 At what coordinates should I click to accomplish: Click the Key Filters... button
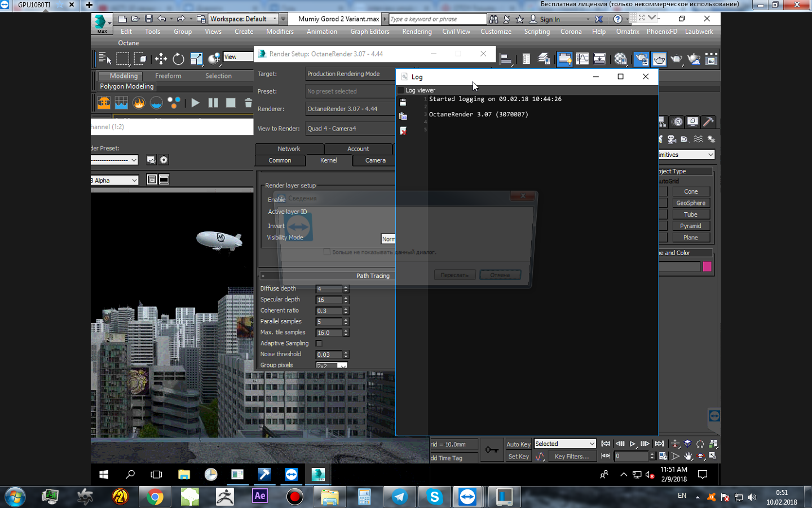(x=572, y=456)
